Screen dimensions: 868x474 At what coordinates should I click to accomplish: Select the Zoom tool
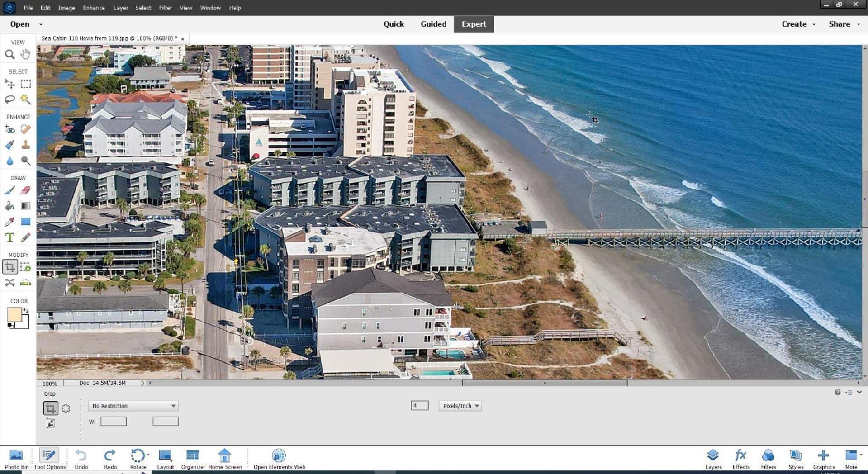pyautogui.click(x=9, y=55)
